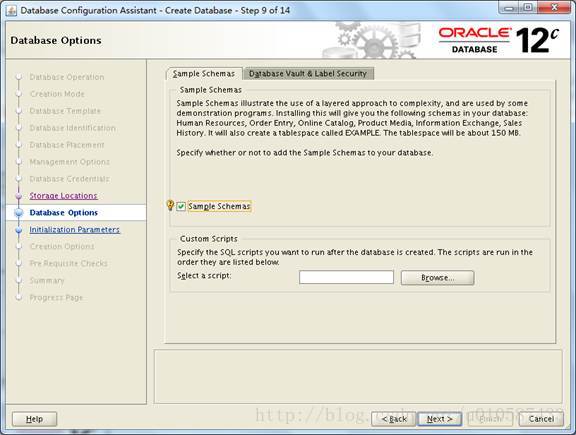Click the Database Operation step
Image resolution: width=576 pixels, height=435 pixels.
(67, 77)
